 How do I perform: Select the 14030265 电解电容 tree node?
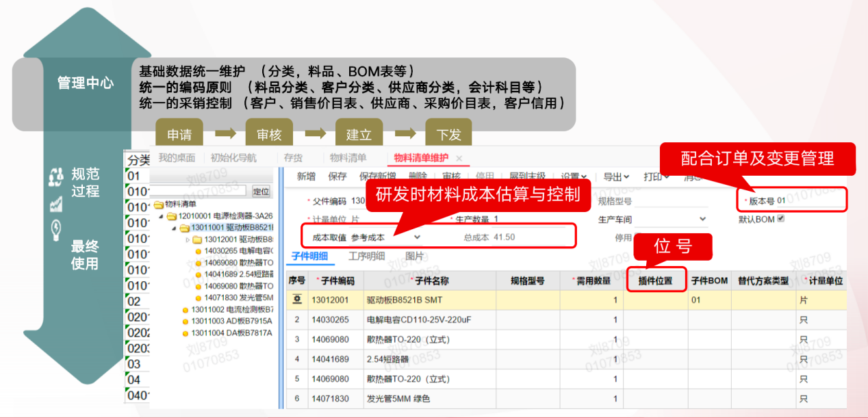point(233,250)
